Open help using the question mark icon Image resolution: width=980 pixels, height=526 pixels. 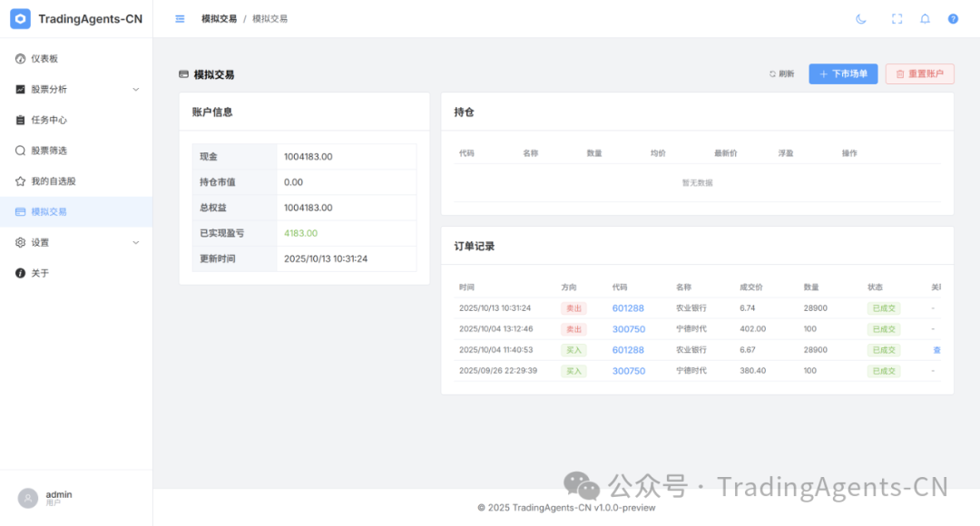point(953,19)
